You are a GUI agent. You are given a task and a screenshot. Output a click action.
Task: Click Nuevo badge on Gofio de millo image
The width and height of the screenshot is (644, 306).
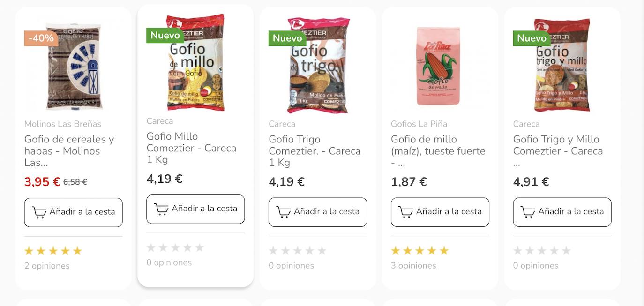coord(165,35)
